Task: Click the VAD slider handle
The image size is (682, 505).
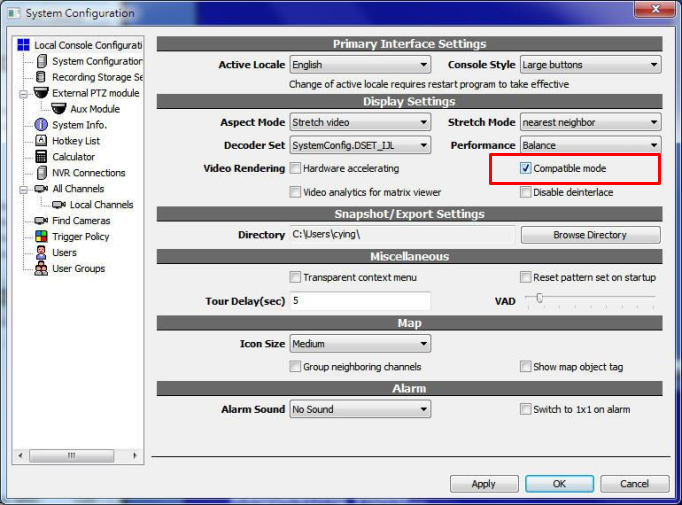Action: 539,298
